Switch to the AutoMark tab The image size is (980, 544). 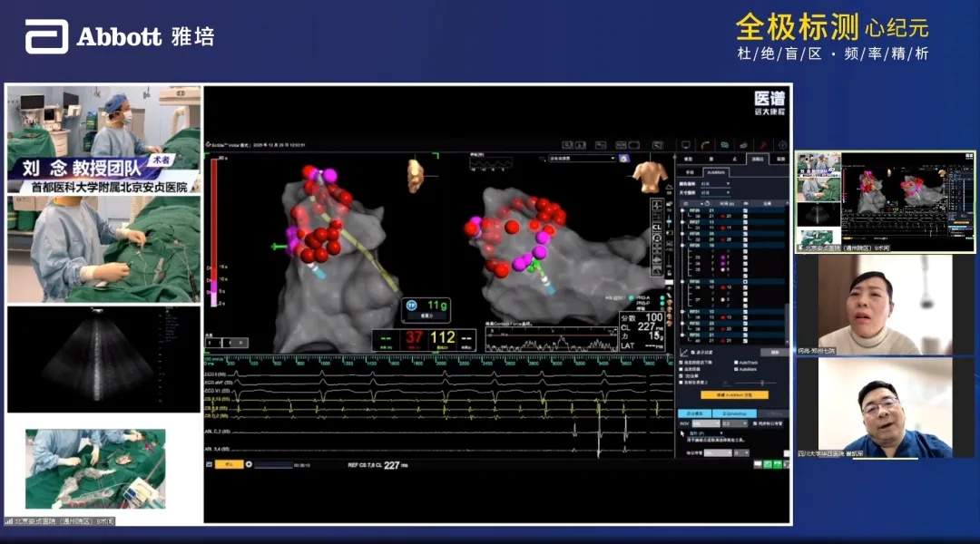(x=716, y=171)
